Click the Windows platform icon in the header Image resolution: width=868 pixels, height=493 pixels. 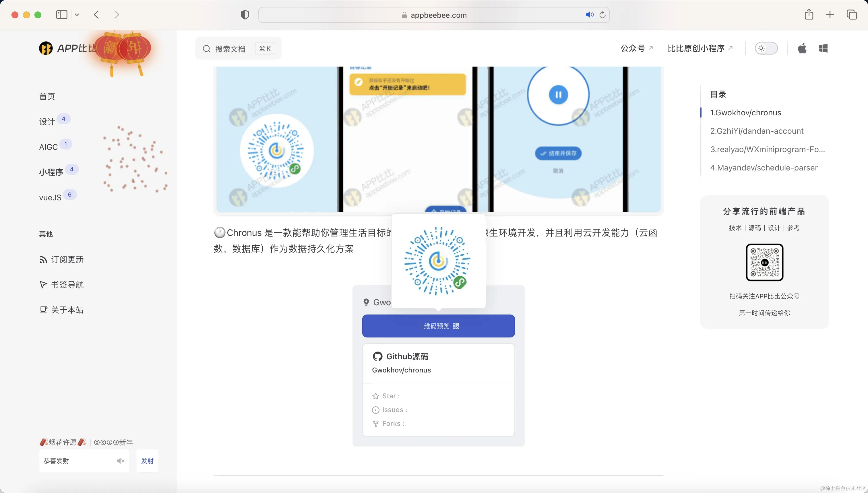coord(823,48)
